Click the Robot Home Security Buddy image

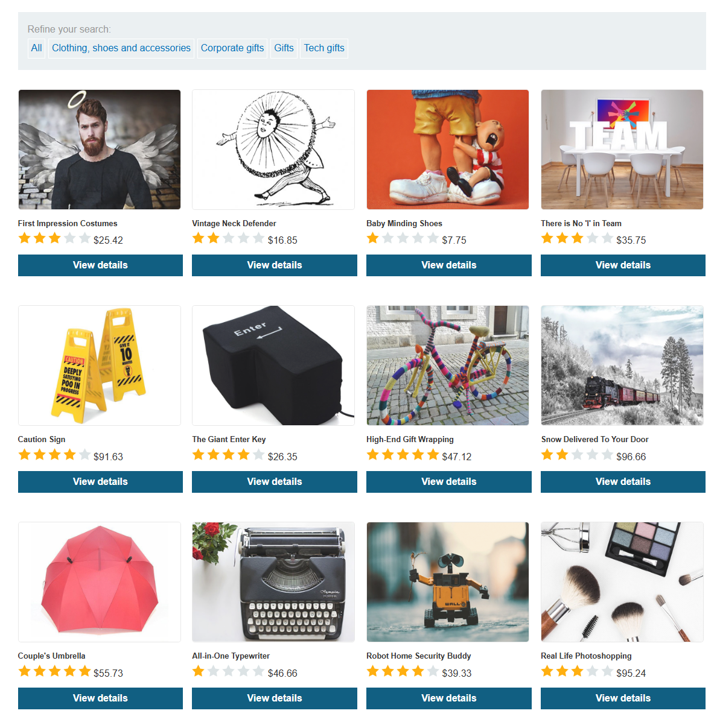(x=448, y=582)
